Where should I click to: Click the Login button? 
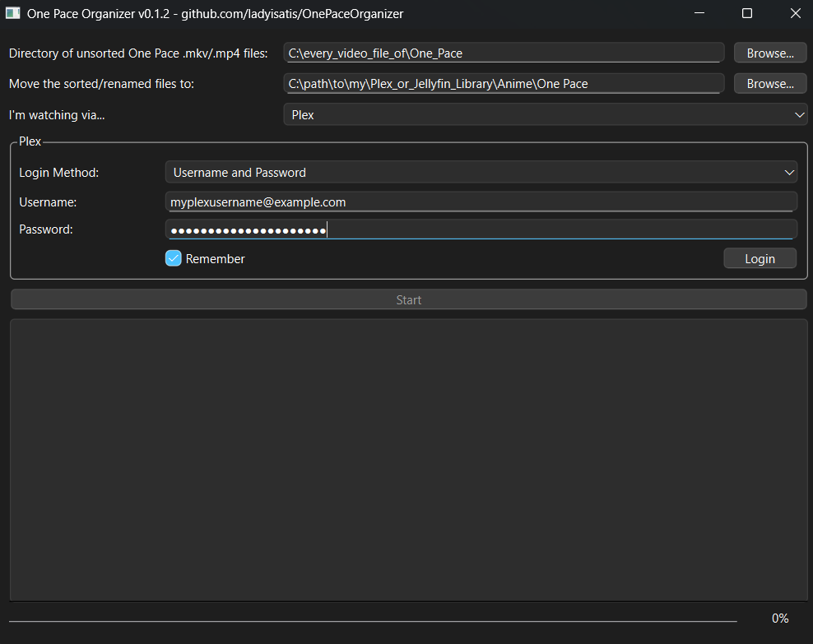tap(760, 258)
